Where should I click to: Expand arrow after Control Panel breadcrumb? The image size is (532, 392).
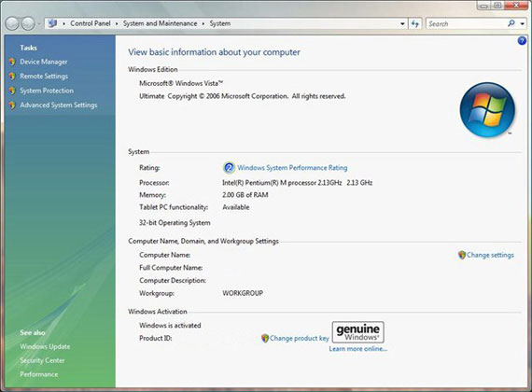coord(117,23)
